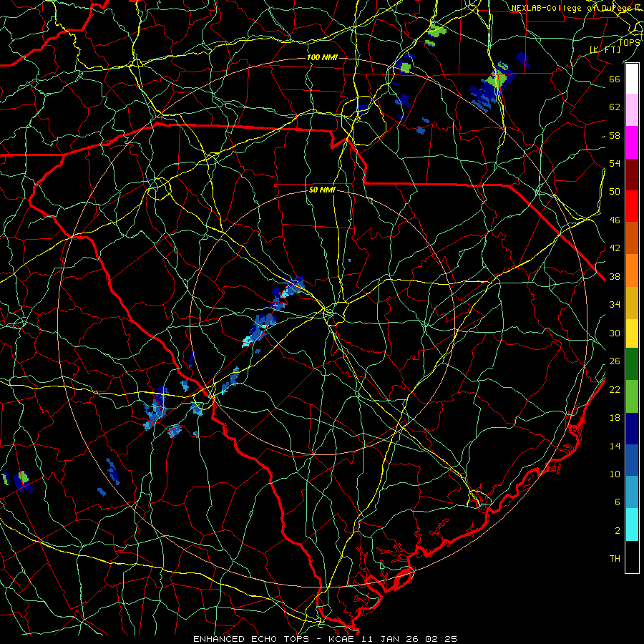Image resolution: width=644 pixels, height=644 pixels.
Task: Click the TOPS legend title
Action: point(629,42)
